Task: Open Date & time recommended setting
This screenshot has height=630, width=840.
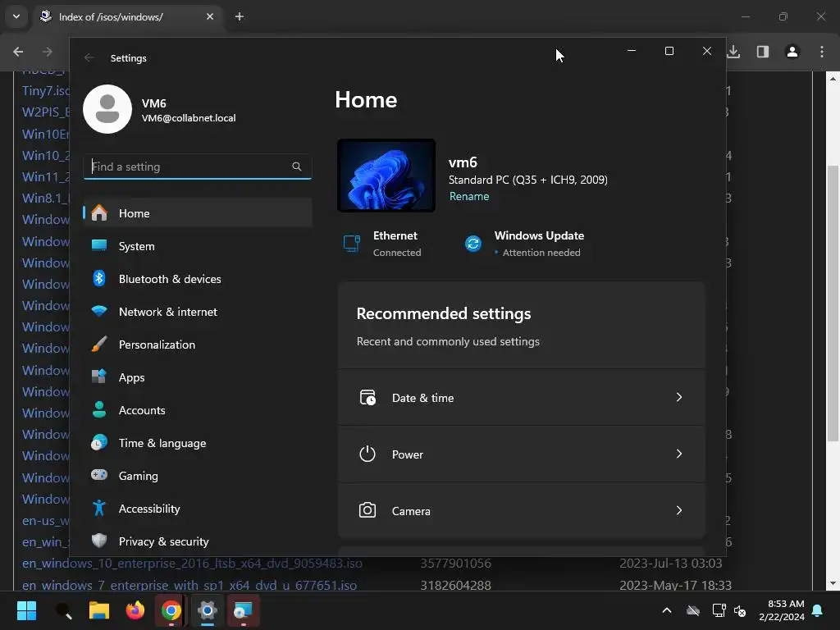Action: click(x=521, y=398)
